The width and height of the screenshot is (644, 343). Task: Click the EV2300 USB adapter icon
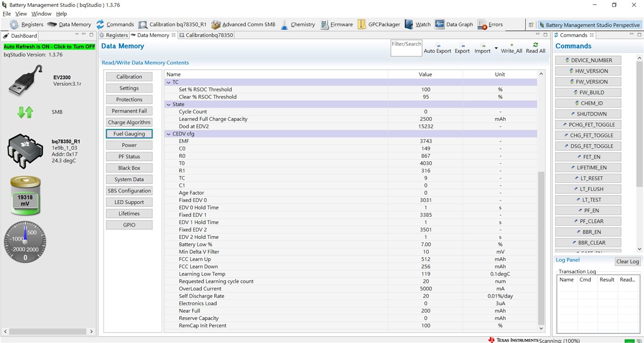point(26,80)
